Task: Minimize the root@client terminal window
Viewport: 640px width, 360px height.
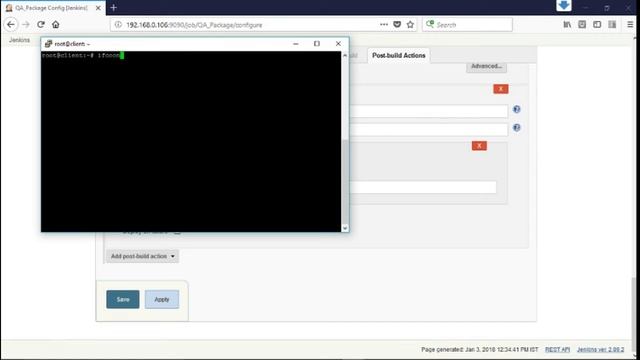Action: tap(296, 43)
